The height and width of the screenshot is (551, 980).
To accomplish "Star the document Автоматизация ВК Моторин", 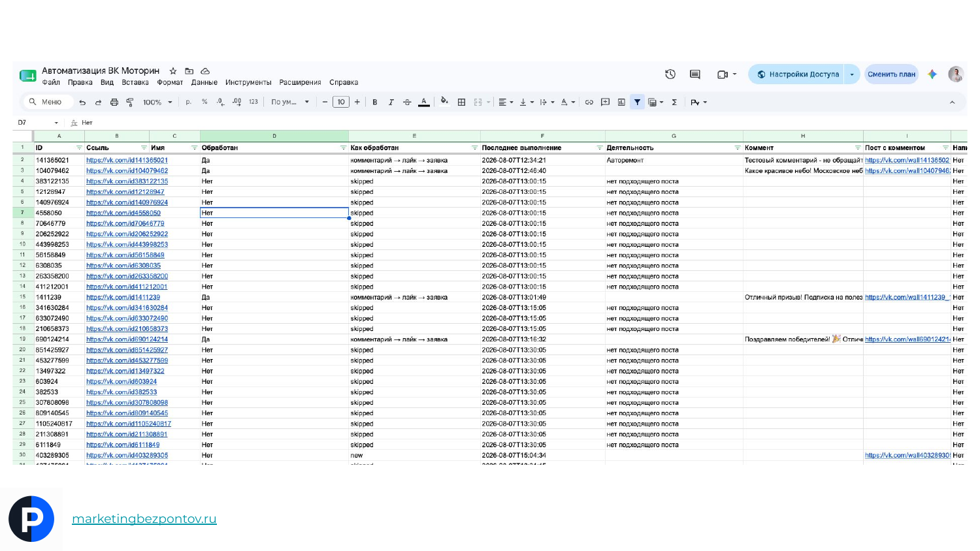I will pyautogui.click(x=173, y=71).
